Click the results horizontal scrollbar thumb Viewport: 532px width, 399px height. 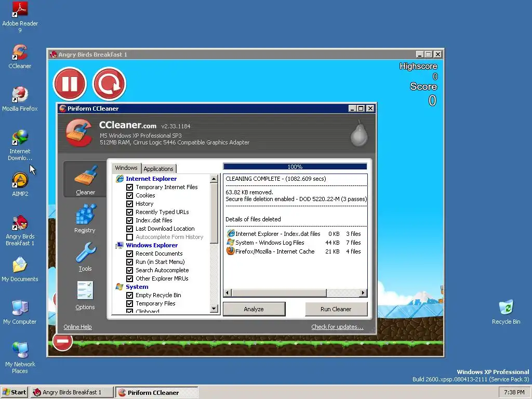coord(279,293)
